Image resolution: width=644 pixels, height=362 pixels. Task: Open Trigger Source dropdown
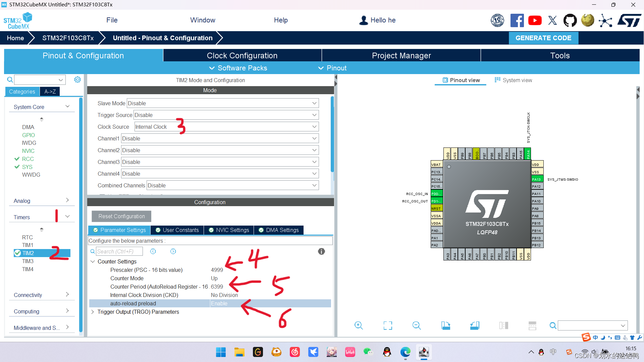click(226, 115)
